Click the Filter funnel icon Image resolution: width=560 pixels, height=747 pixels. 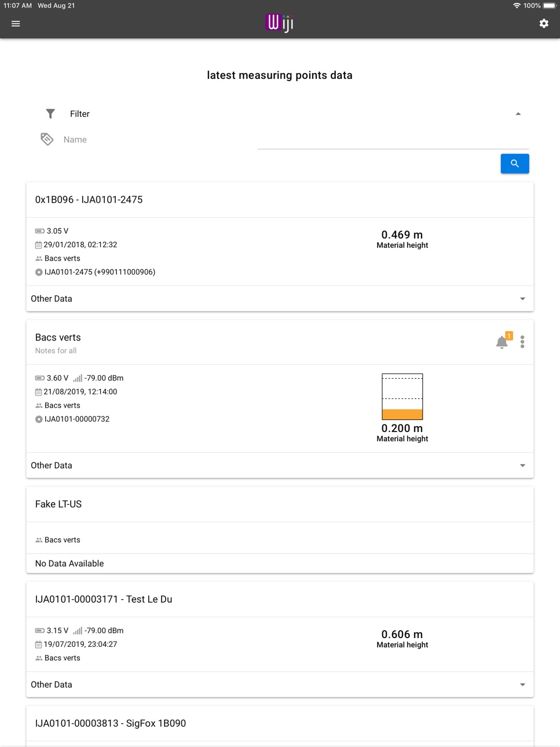(50, 114)
